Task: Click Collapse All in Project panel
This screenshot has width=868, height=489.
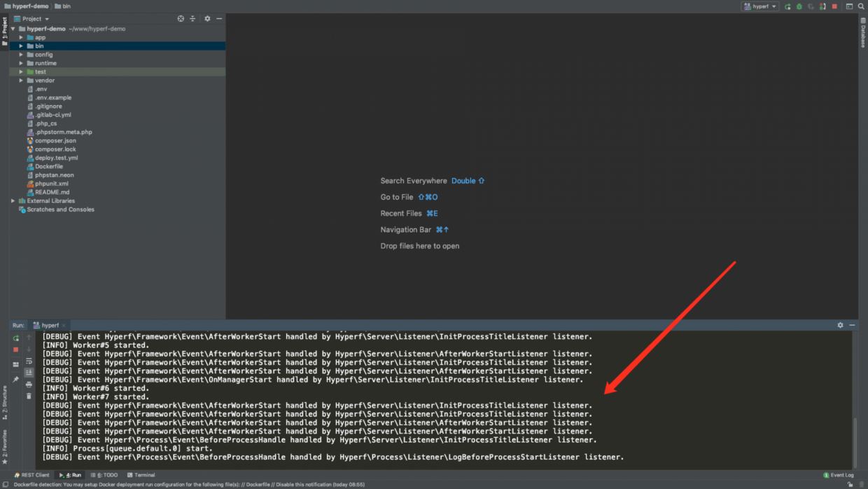Action: (x=192, y=19)
